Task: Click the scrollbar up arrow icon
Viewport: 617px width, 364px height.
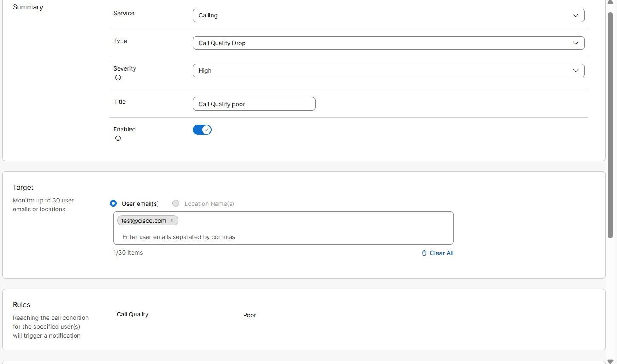Action: point(610,3)
